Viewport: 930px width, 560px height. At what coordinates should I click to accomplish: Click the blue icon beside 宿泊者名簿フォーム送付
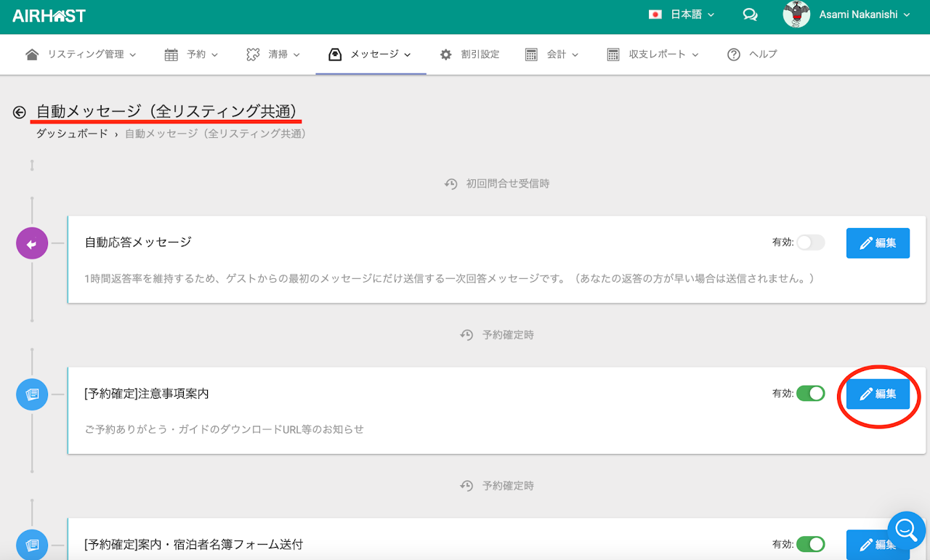point(32,544)
